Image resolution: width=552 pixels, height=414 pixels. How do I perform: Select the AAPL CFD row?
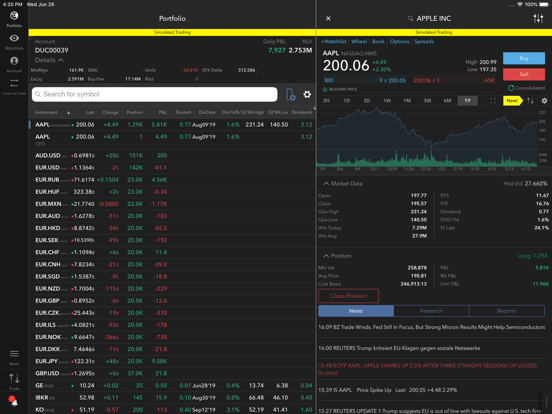[x=172, y=140]
